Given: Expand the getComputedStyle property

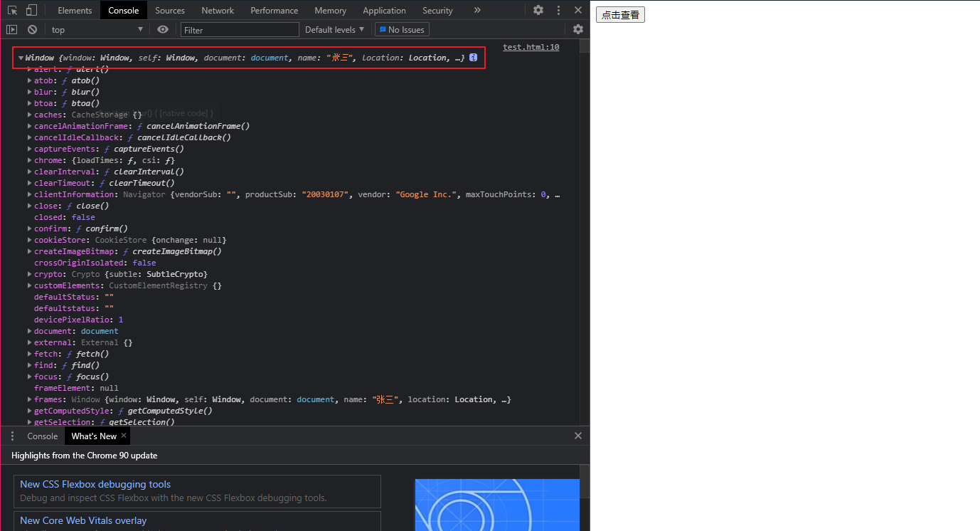Looking at the screenshot, I should (30, 411).
